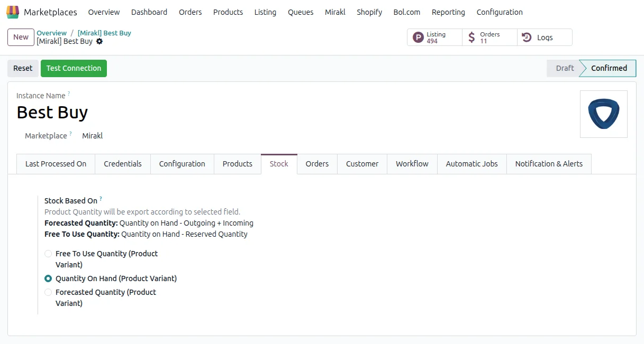Go to Overview breadcrumb link
The image size is (644, 344).
click(51, 33)
